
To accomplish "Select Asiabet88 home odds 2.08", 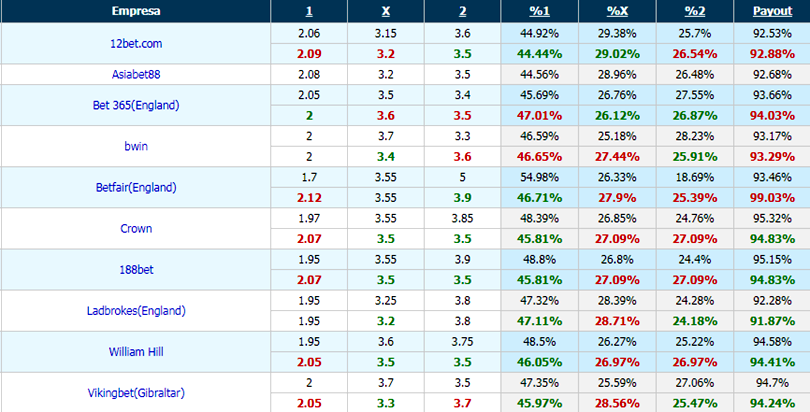I will click(309, 74).
